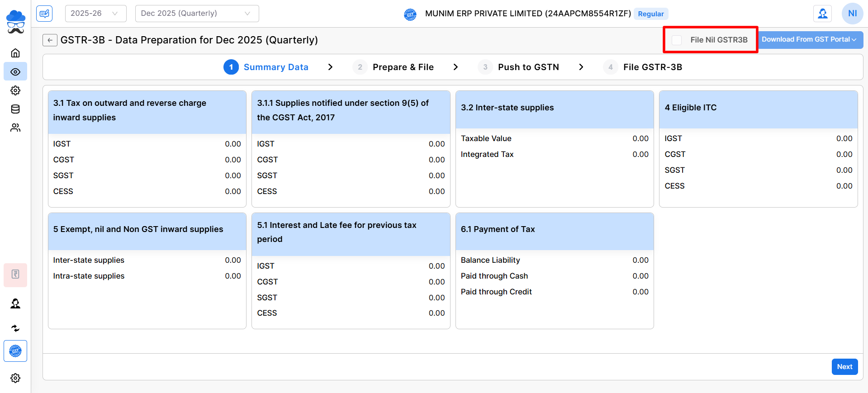Screen dimensions: 868x393
Task: Open the eye icon sidebar section
Action: coord(15,72)
